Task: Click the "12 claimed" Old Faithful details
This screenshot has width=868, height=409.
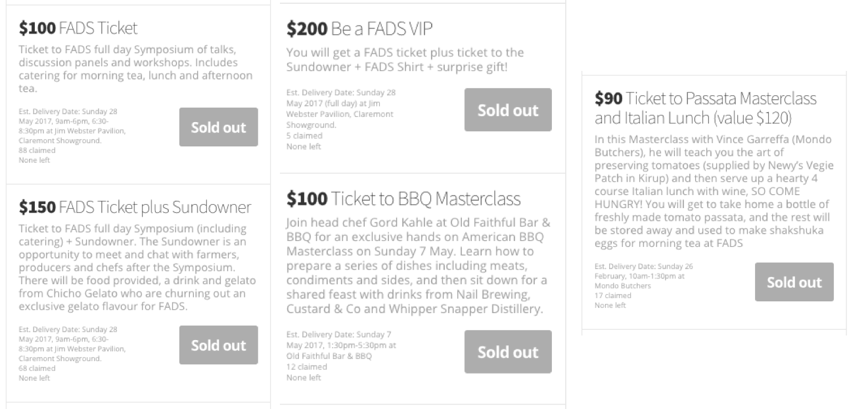Action: (x=342, y=361)
